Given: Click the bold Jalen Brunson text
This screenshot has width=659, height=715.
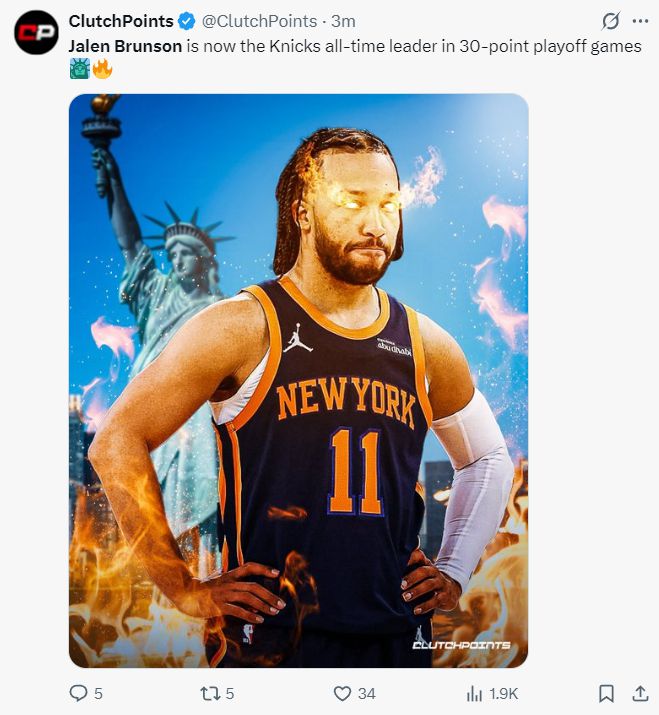Looking at the screenshot, I should click(x=125, y=46).
